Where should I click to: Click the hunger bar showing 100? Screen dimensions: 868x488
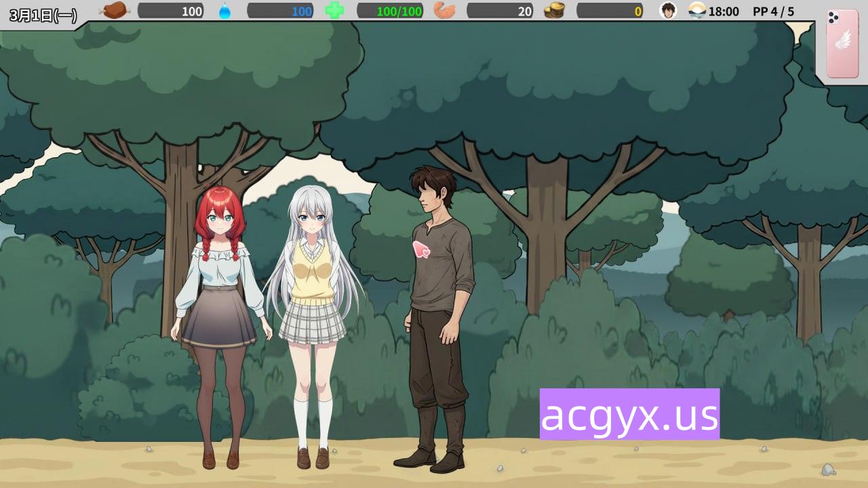pyautogui.click(x=171, y=11)
